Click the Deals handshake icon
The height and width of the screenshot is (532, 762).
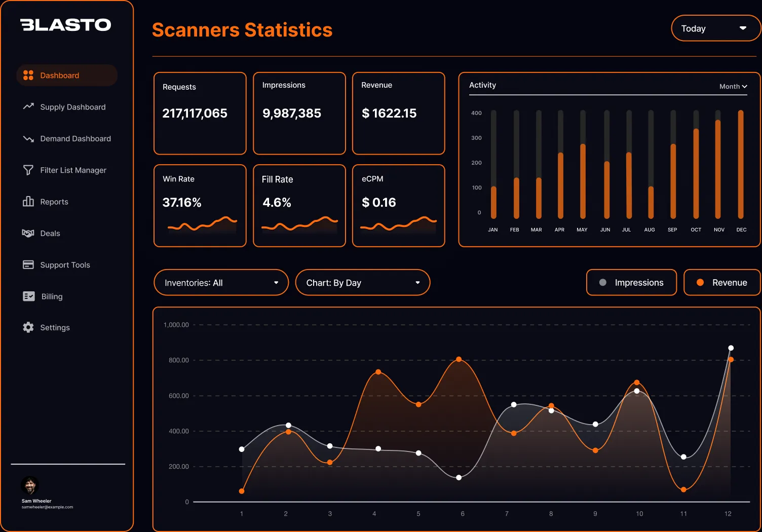coord(28,233)
